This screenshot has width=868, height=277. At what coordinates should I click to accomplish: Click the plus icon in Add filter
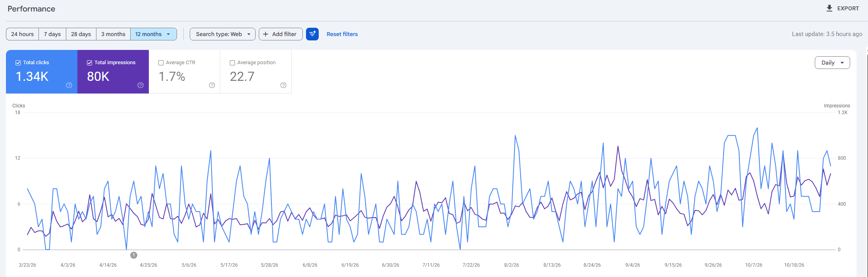pos(266,34)
